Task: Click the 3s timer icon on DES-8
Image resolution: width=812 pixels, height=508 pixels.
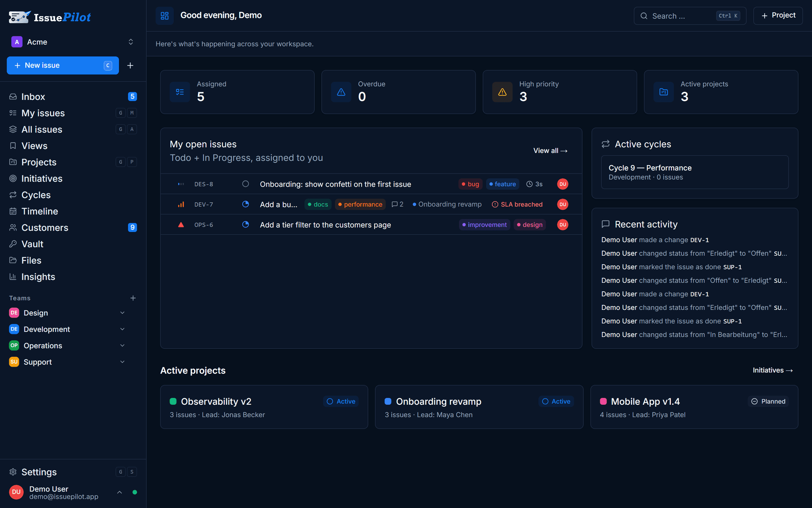Action: click(x=529, y=184)
